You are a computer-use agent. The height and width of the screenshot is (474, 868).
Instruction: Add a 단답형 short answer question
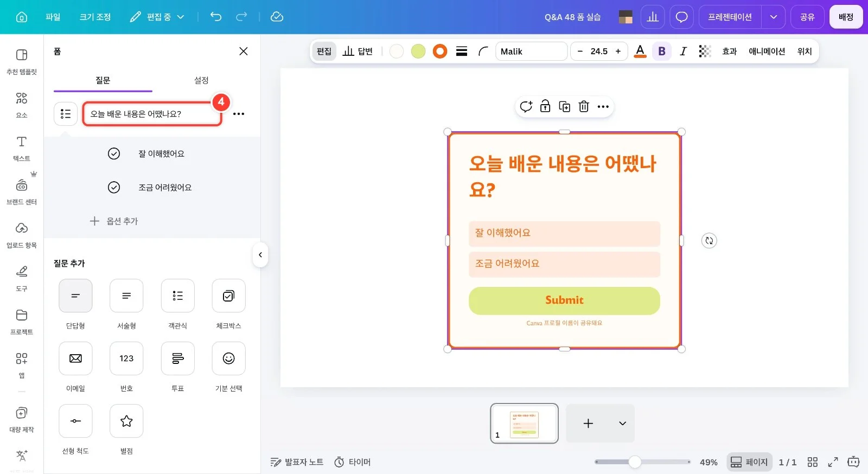click(x=75, y=296)
